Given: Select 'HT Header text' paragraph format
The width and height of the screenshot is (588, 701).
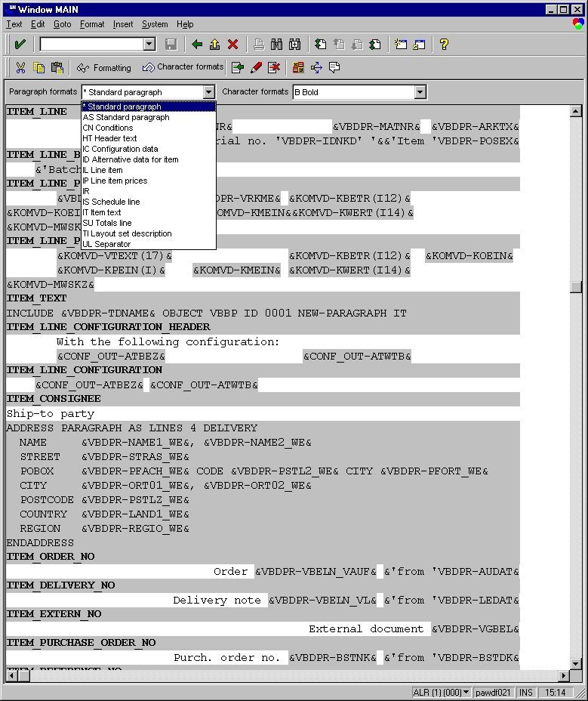Looking at the screenshot, I should pos(110,138).
